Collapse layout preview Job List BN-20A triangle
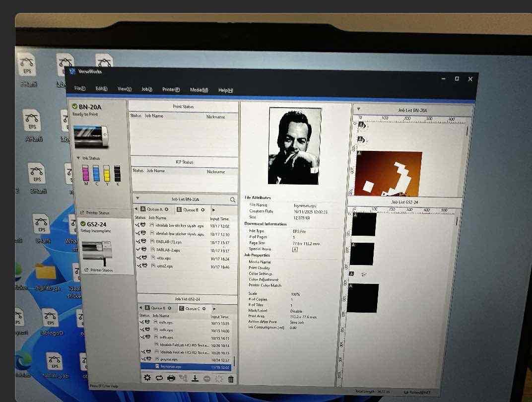The width and height of the screenshot is (532, 402). pyautogui.click(x=358, y=109)
